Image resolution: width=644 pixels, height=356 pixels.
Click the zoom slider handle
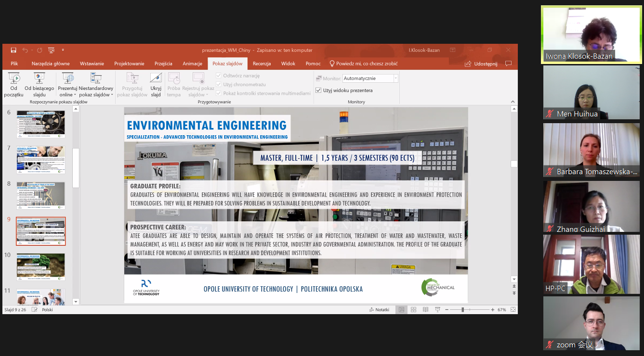[463, 310]
